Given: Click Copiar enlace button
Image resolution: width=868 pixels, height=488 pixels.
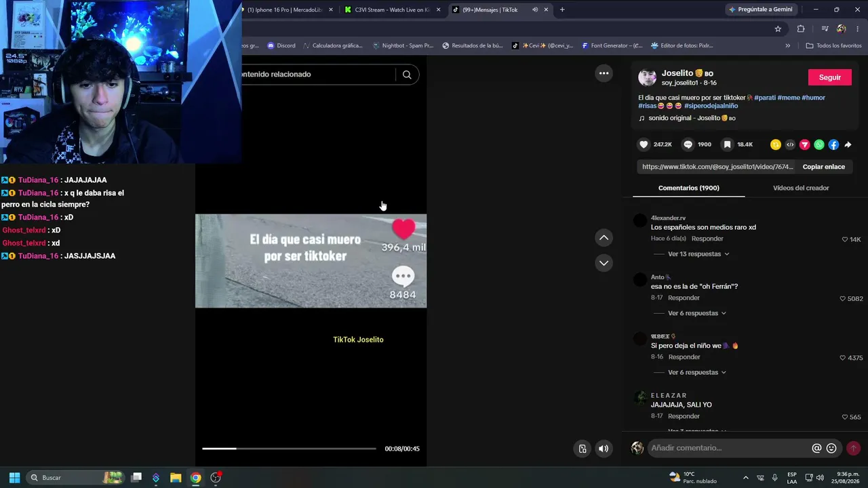Looking at the screenshot, I should click(824, 167).
